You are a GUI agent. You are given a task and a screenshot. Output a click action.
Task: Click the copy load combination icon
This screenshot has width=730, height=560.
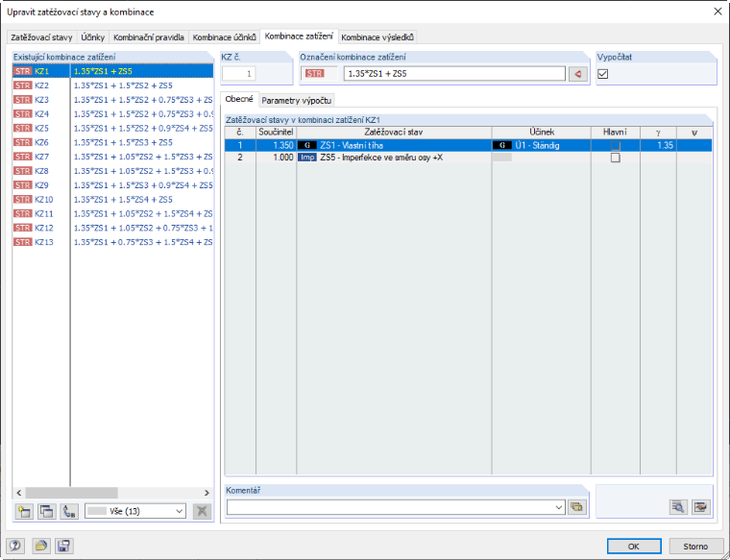pos(46,511)
